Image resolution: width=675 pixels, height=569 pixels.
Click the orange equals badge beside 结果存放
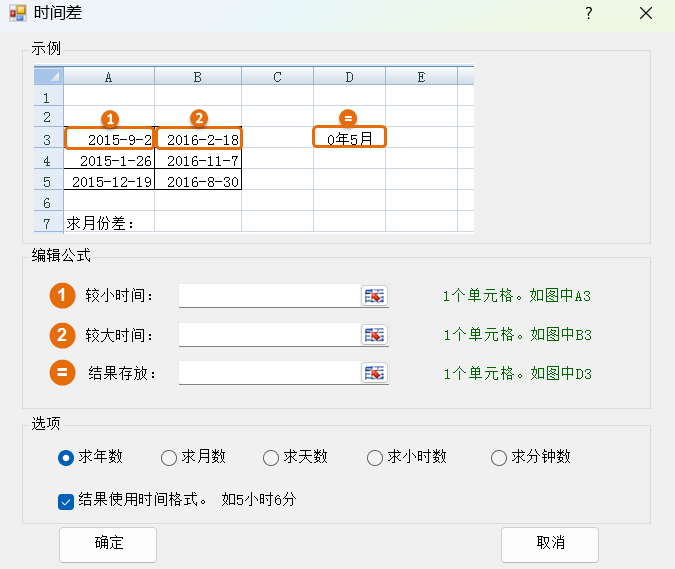[x=63, y=373]
